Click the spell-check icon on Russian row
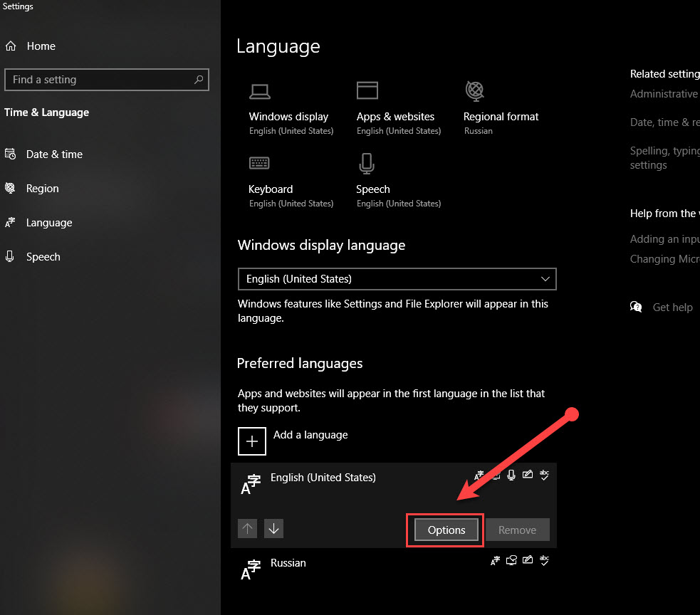This screenshot has width=700, height=615. 544,560
